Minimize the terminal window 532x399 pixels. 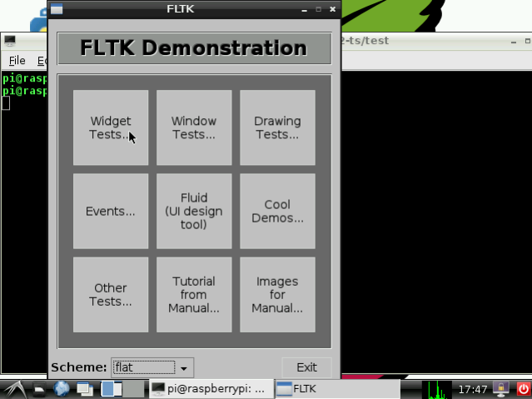[x=514, y=42]
